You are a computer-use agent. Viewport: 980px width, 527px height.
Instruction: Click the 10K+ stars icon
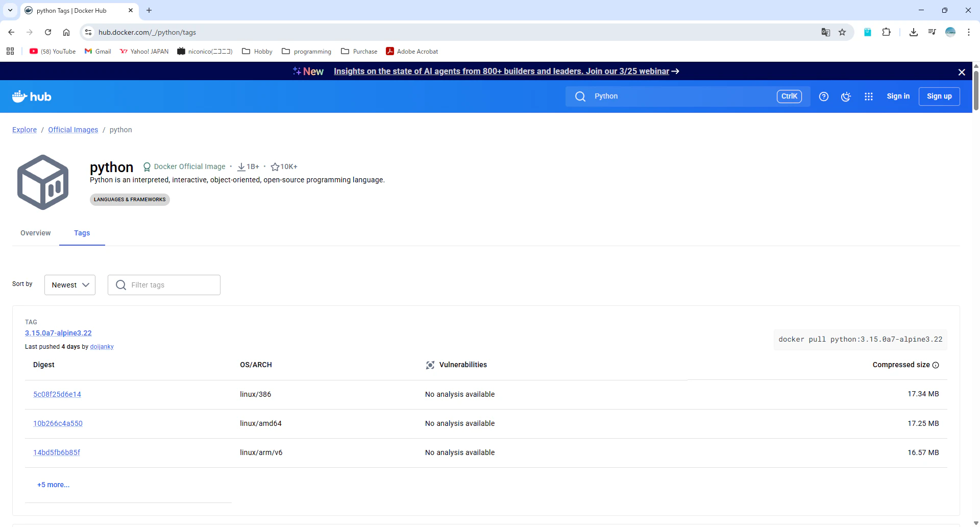(275, 167)
